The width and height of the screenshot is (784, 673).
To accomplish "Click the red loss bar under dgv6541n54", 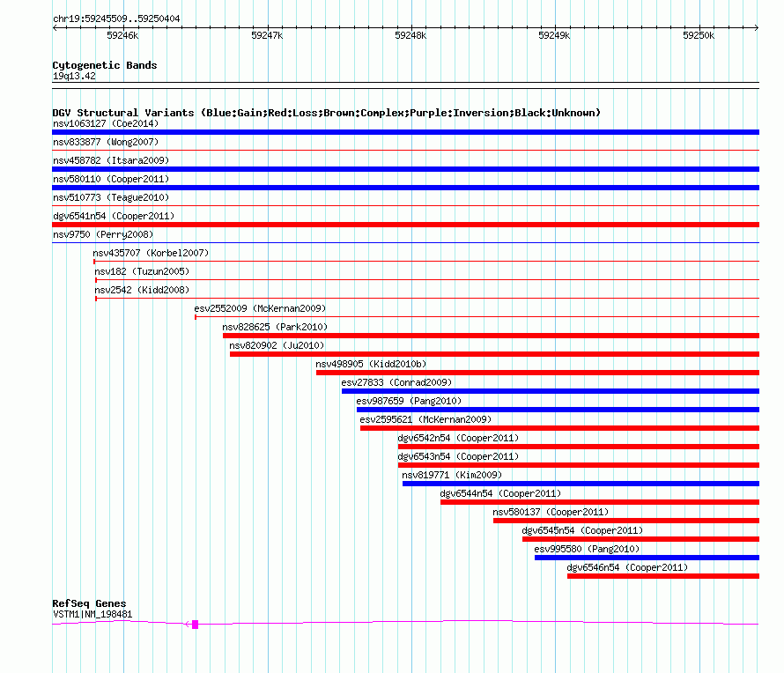I will tap(405, 225).
